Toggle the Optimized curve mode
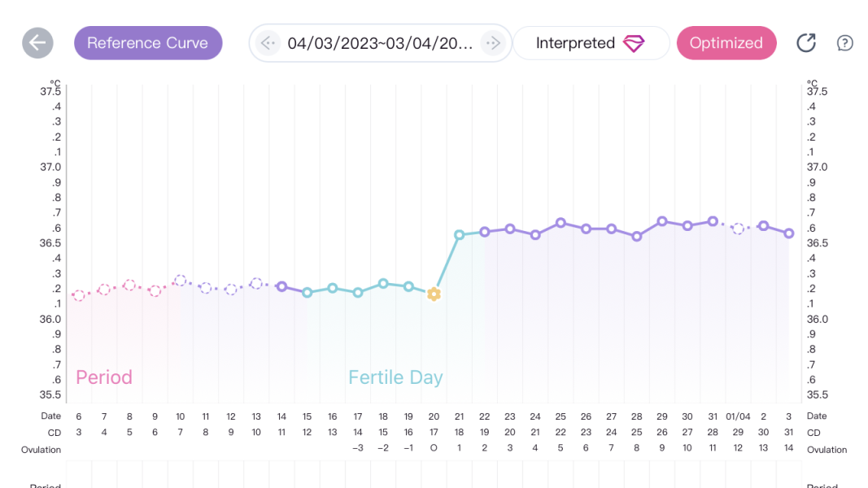Viewport: 868px width, 488px height. (x=726, y=43)
